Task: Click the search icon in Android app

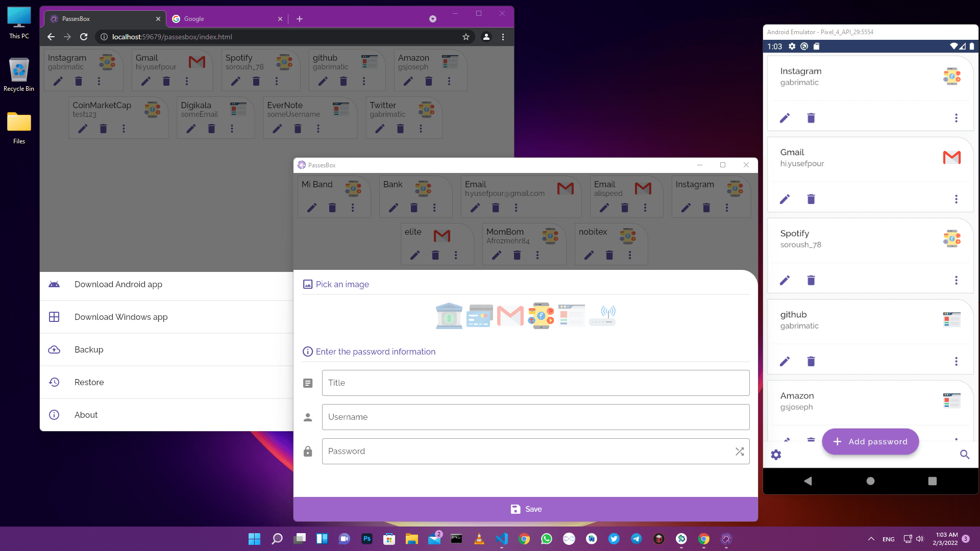Action: tap(964, 455)
